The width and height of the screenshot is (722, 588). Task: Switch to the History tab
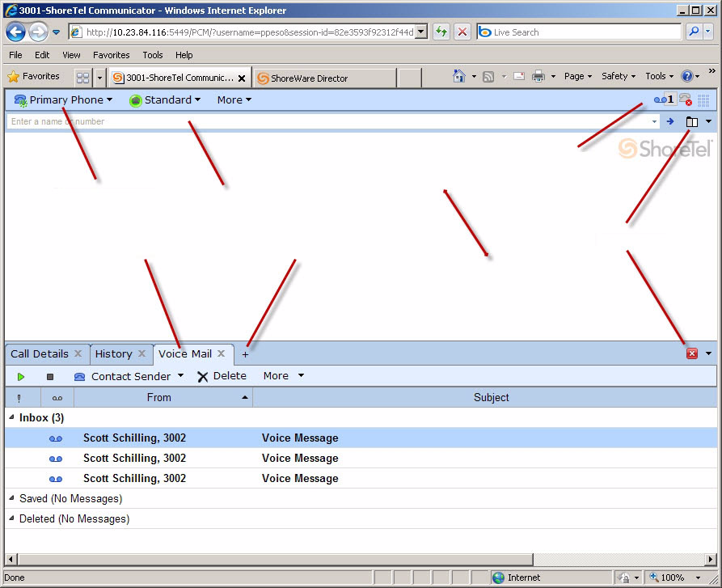click(114, 353)
